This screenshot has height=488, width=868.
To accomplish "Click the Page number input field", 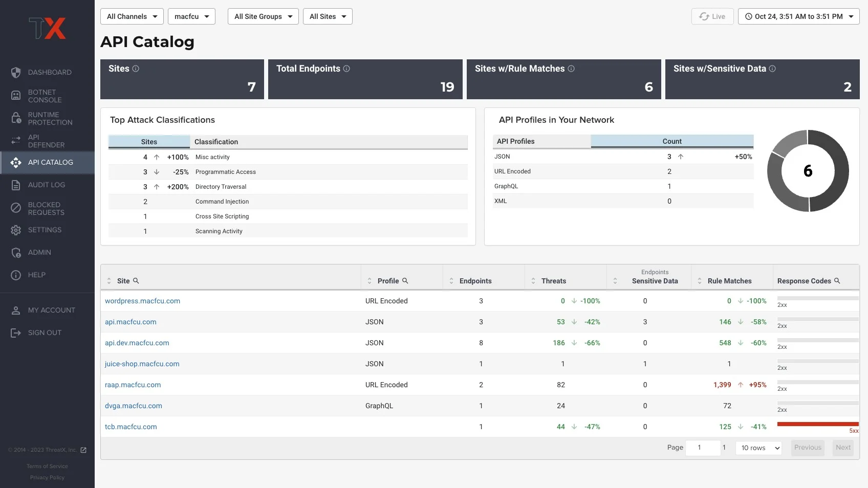I will 703,448.
